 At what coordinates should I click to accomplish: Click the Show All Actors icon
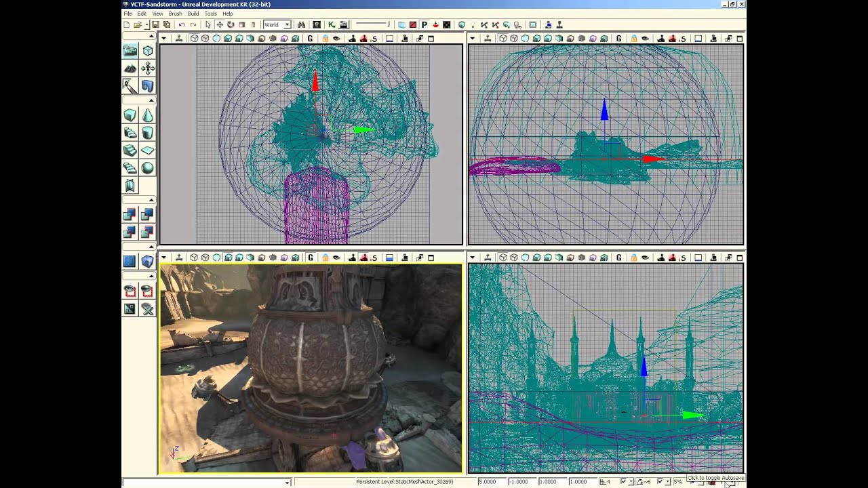(x=147, y=309)
